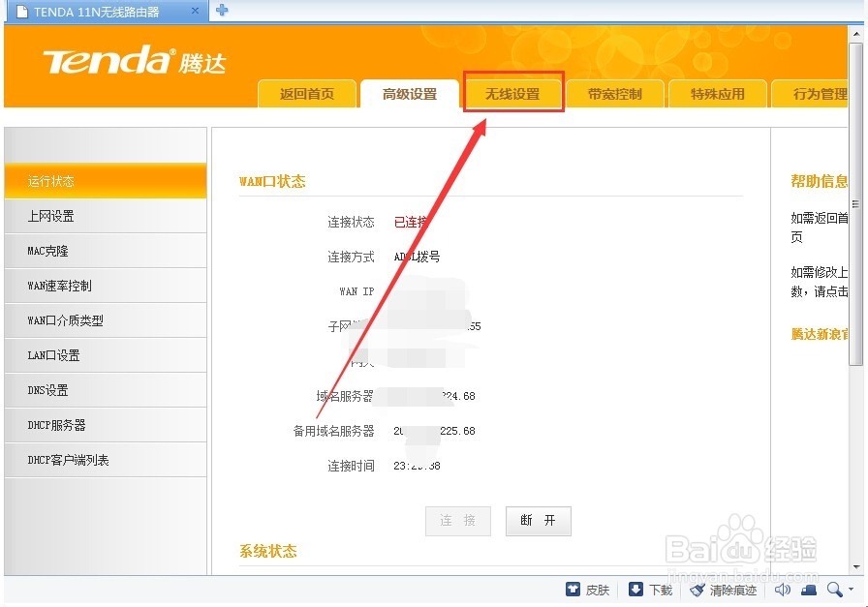
Task: Open the 特殊应用 section
Action: click(717, 94)
